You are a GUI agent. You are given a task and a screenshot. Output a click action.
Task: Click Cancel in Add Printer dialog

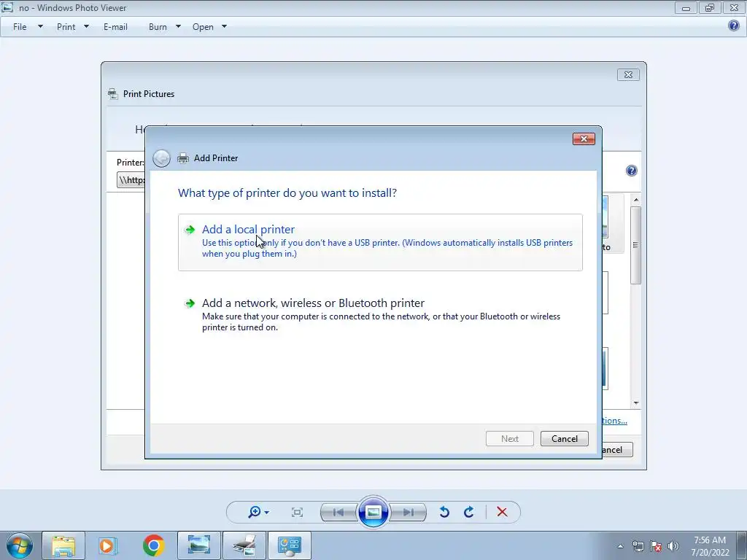point(564,438)
